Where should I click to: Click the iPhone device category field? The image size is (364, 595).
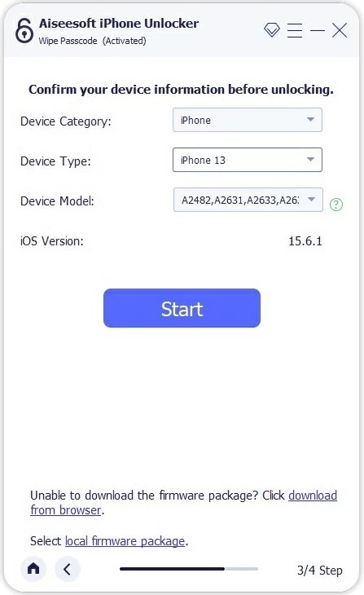248,120
